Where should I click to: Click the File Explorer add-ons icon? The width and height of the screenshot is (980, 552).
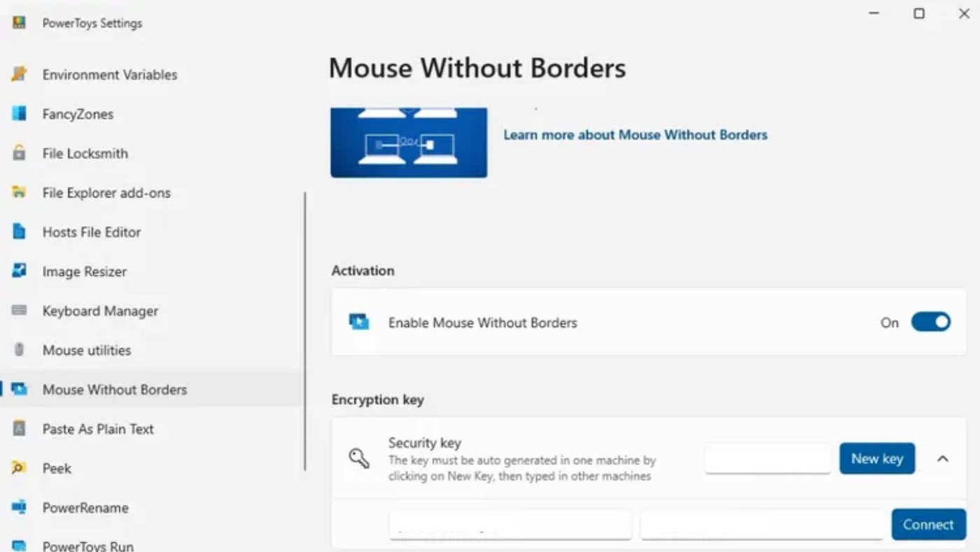(x=19, y=192)
